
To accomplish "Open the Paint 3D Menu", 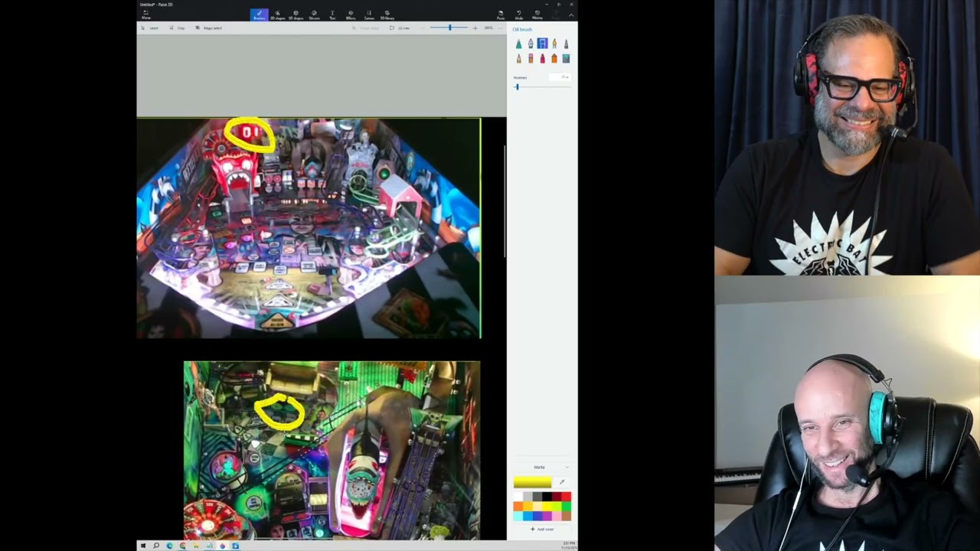I will [145, 15].
